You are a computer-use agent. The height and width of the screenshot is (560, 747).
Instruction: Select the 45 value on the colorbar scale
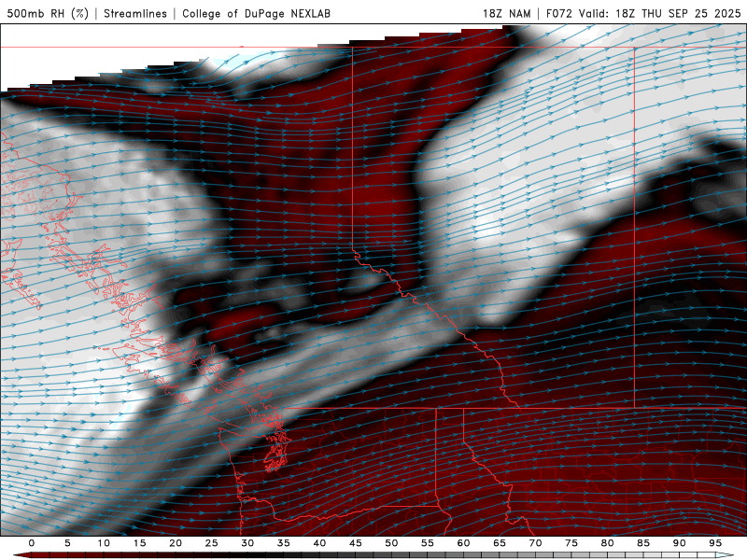pos(356,543)
